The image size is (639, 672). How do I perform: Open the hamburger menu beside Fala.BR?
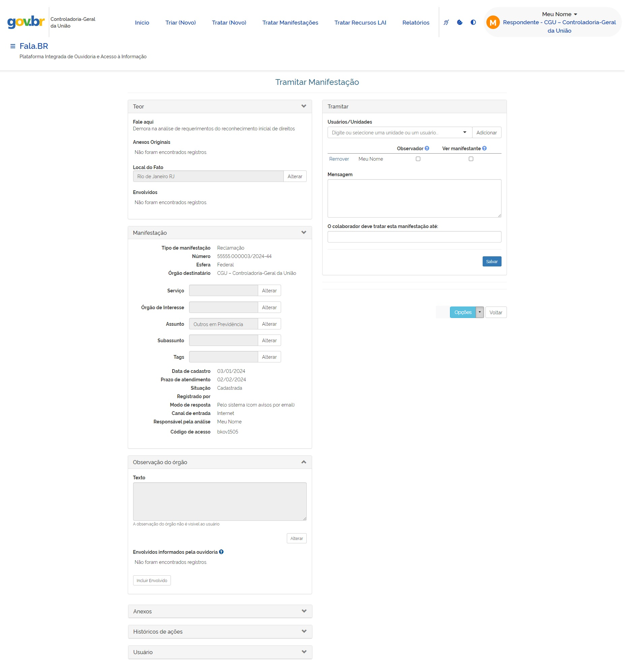tap(12, 46)
